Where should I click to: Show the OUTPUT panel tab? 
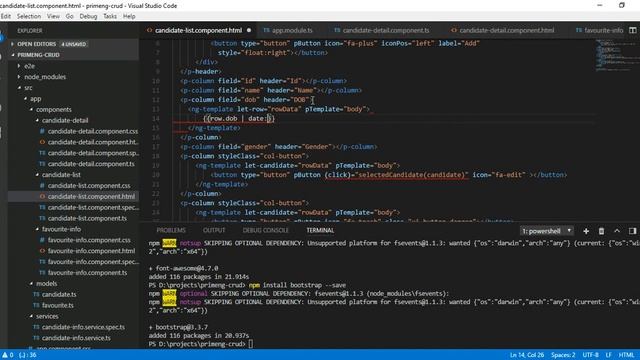pyautogui.click(x=214, y=231)
